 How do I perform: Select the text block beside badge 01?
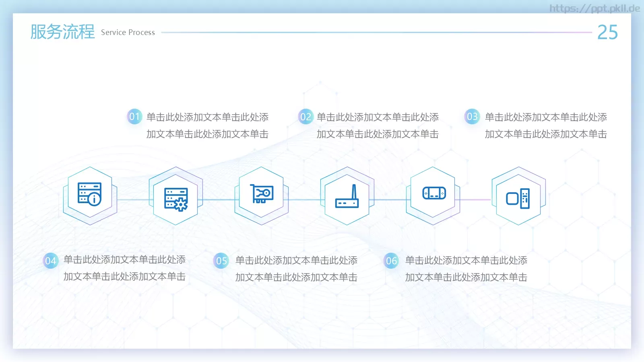(x=207, y=125)
